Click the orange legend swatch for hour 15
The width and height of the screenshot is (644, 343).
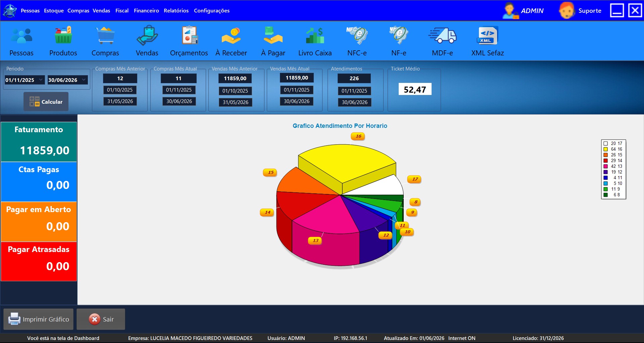[x=605, y=155]
